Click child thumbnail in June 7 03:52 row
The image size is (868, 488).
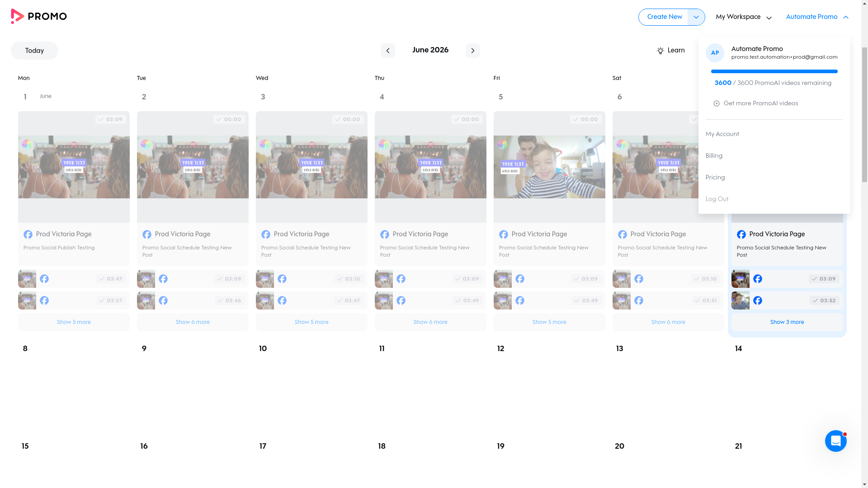click(741, 300)
